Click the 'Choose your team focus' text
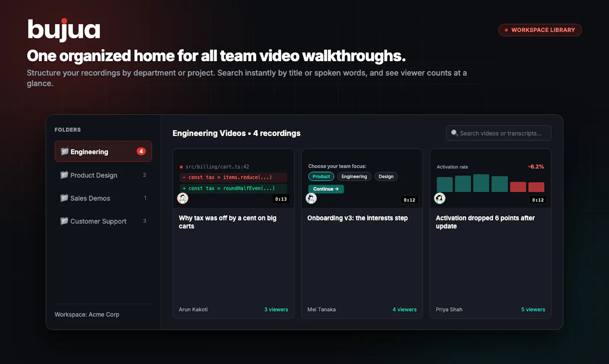Screen dimensions: 609x364 (x=337, y=166)
